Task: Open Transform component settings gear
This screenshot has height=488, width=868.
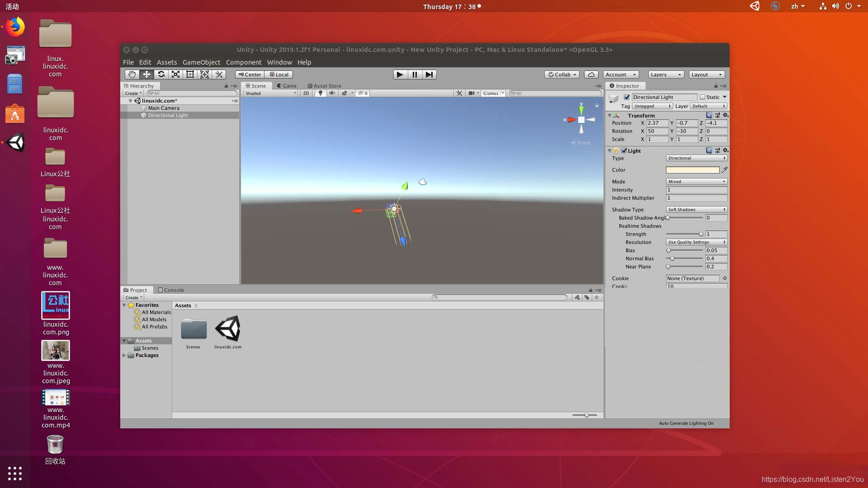Action: pos(725,115)
